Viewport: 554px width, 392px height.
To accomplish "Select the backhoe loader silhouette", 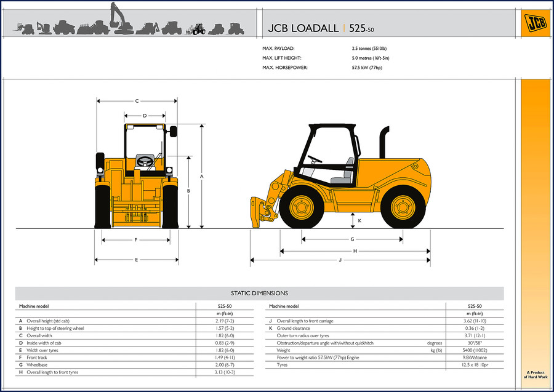I will click(148, 28).
